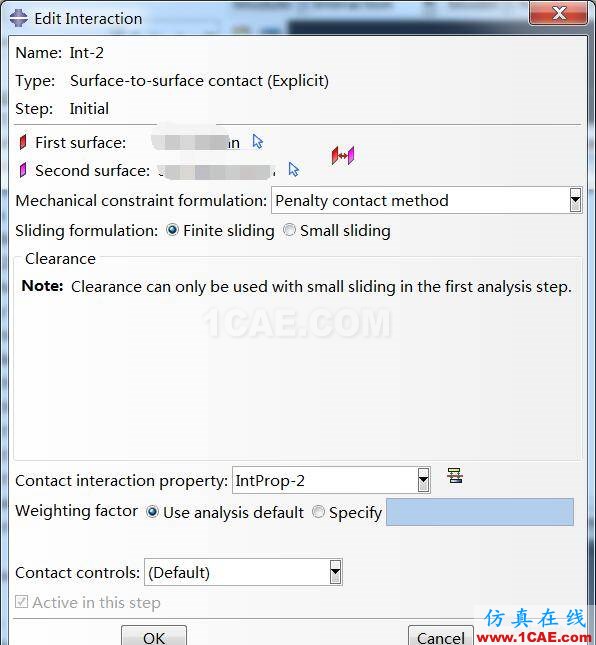Click the Second surface selection arrow icon
Viewport: 596px width, 645px height.
(x=294, y=169)
